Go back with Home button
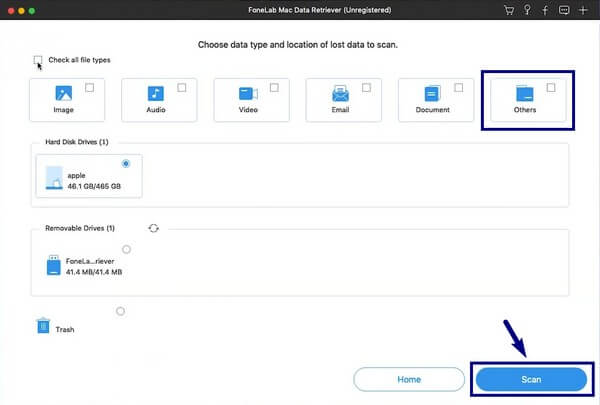This screenshot has height=405, width=600. pyautogui.click(x=409, y=379)
